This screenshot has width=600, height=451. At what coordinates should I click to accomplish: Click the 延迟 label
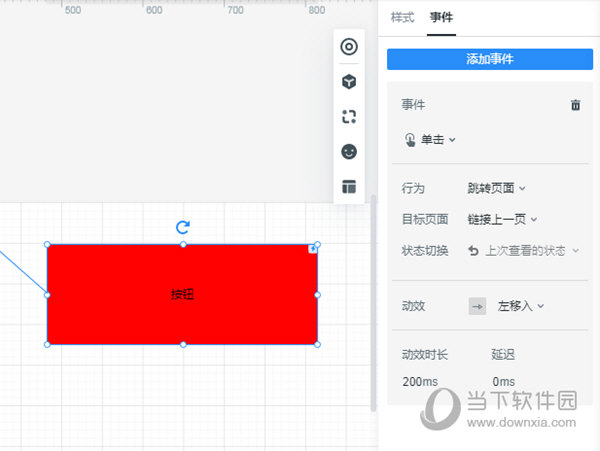coord(503,355)
